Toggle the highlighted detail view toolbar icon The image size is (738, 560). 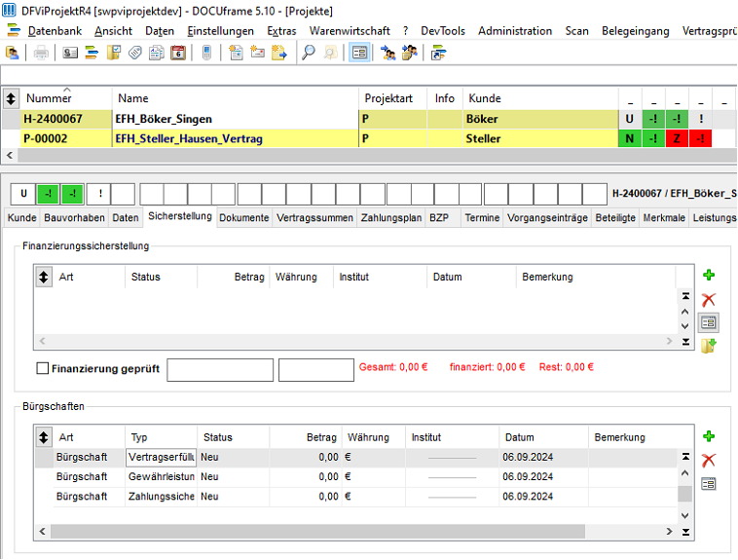tap(359, 53)
